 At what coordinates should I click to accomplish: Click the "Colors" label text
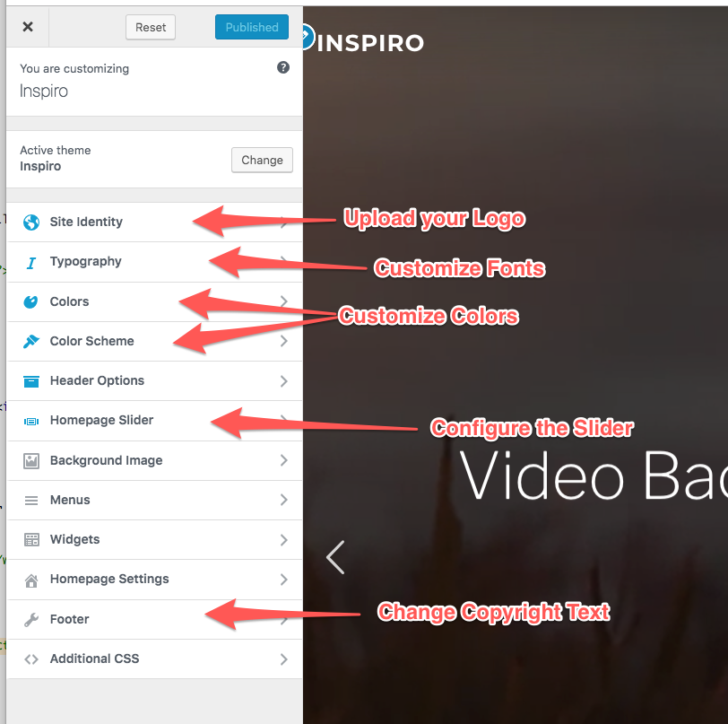[x=69, y=301]
